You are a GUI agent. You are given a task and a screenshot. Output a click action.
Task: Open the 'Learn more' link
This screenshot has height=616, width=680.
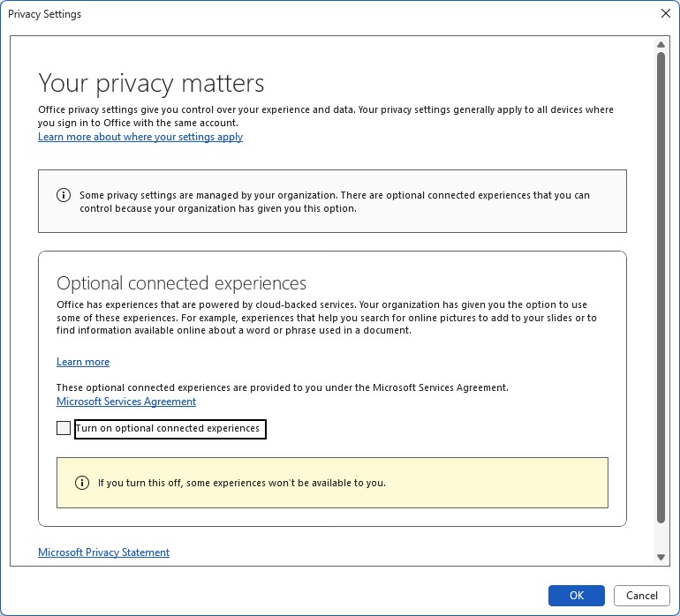(83, 362)
